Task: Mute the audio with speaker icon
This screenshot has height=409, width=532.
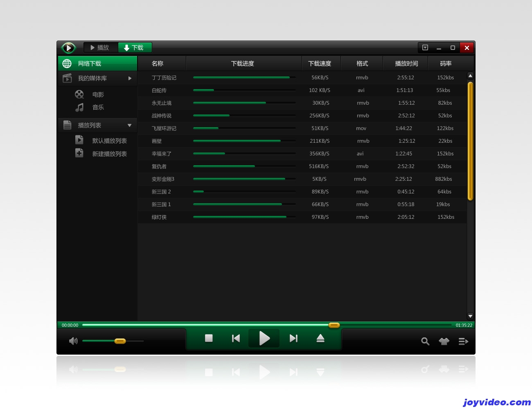Action: click(x=73, y=341)
